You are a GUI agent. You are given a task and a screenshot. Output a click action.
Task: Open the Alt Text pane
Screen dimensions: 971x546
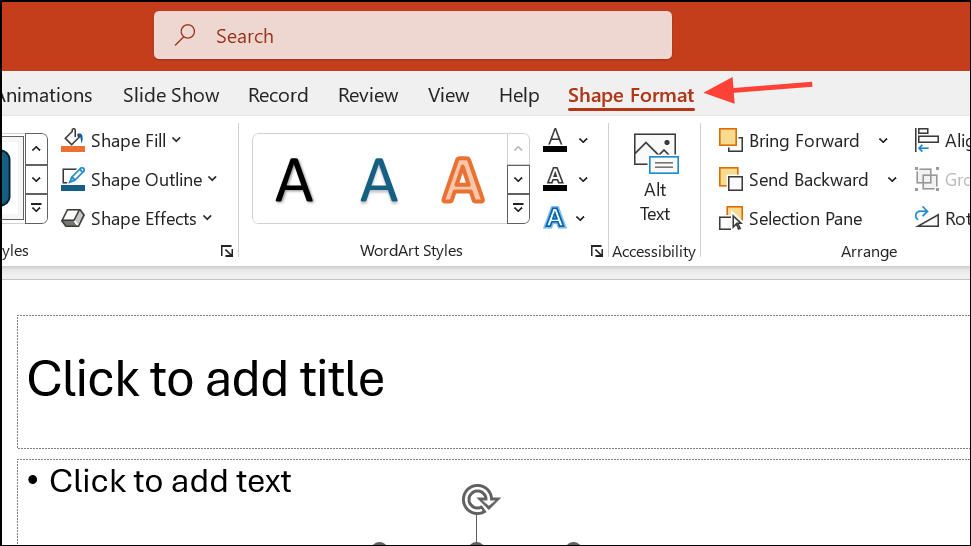655,178
